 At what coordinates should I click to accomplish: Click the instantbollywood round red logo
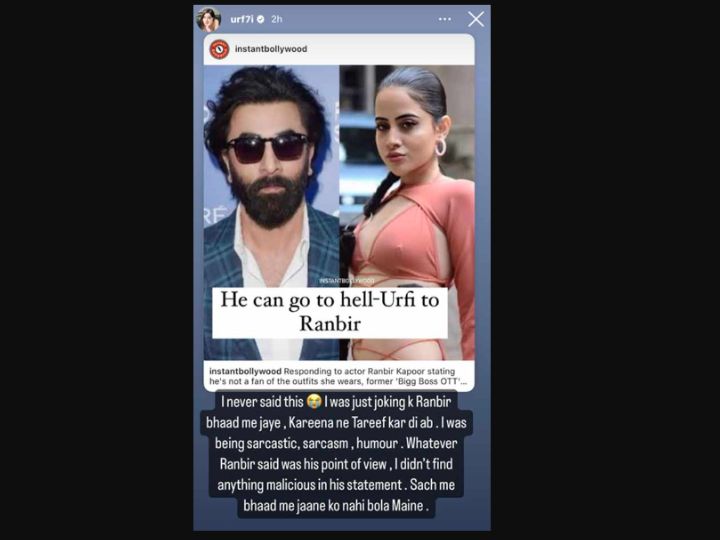(x=219, y=49)
